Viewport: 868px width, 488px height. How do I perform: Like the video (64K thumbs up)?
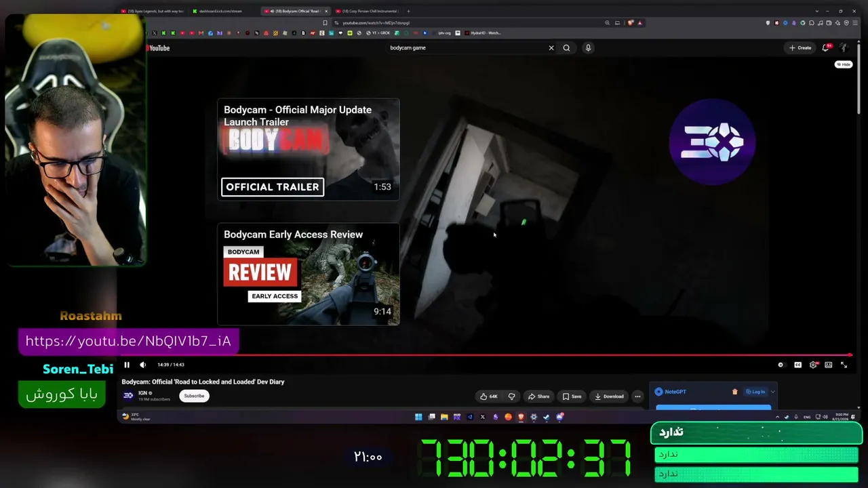[x=488, y=396]
